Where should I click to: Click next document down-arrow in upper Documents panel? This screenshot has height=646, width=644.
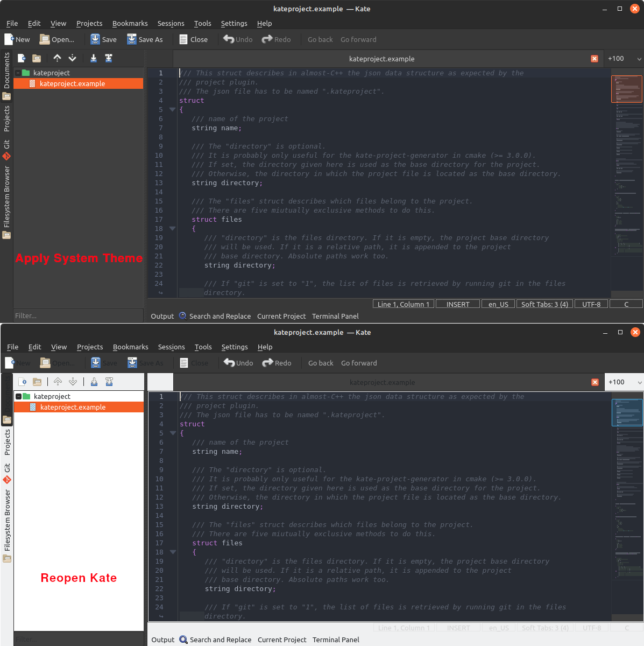[72, 58]
